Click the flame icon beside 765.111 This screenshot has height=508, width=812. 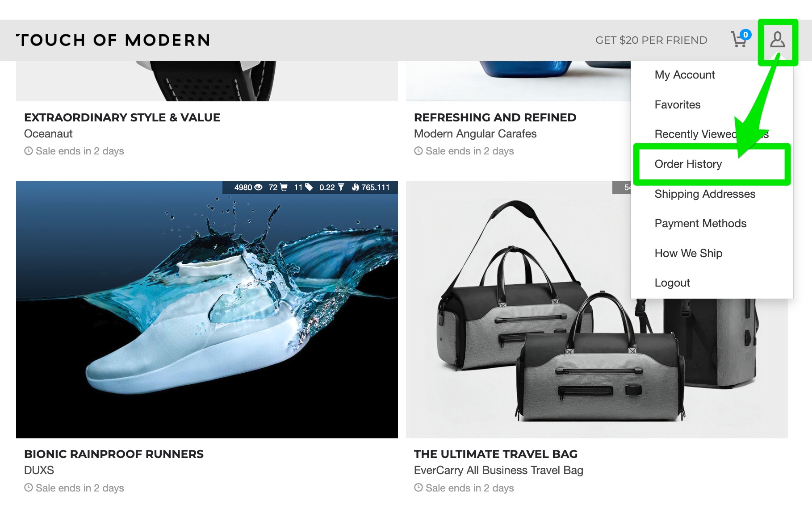coord(356,187)
